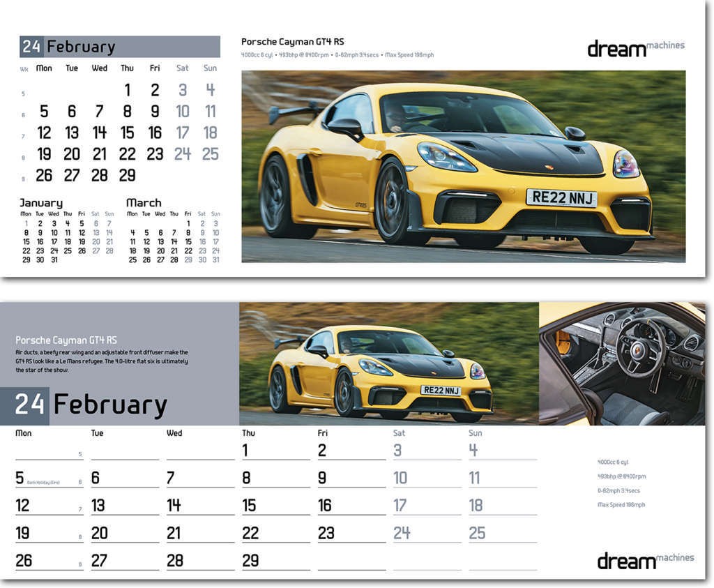Click the 'Mon' column header on the lower planner

coord(23,433)
